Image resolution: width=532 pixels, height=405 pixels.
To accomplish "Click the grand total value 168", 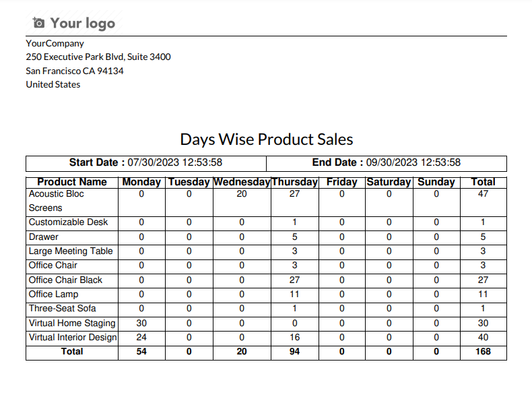I will pos(483,352).
